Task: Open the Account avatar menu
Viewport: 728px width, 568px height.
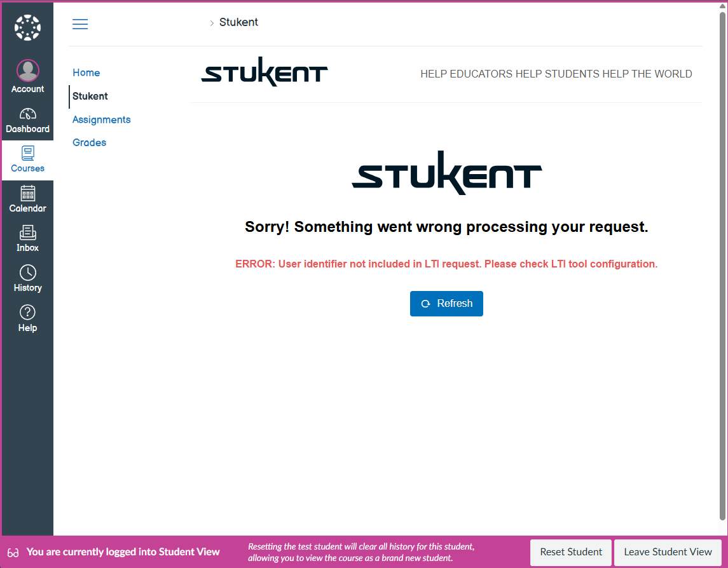Action: pos(27,71)
